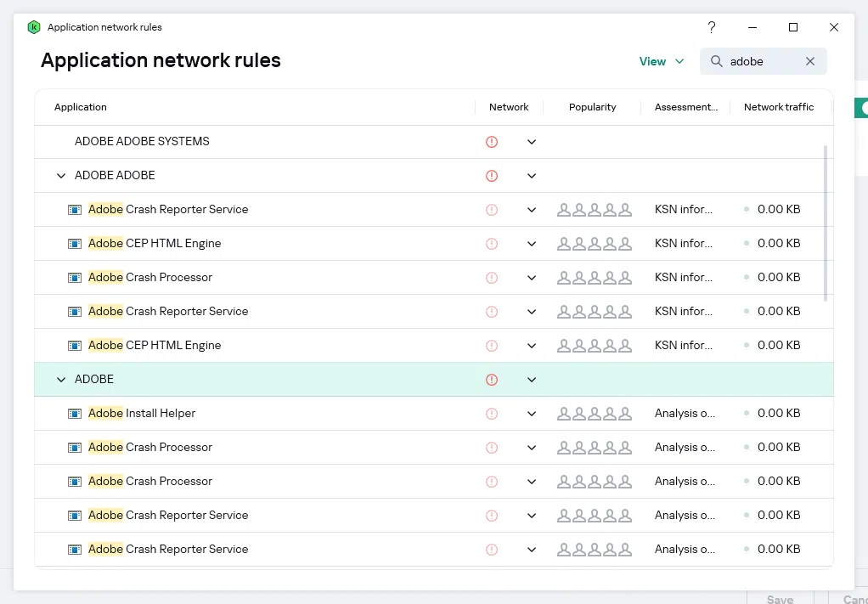Click network status icon in highlighted ADOBE row
The image size is (868, 604).
[x=492, y=379]
